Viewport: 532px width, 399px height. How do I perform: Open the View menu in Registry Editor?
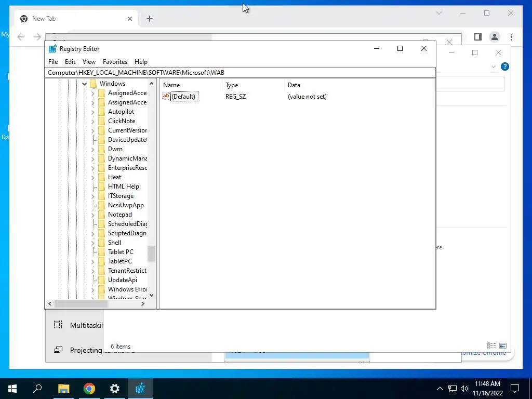pos(89,62)
